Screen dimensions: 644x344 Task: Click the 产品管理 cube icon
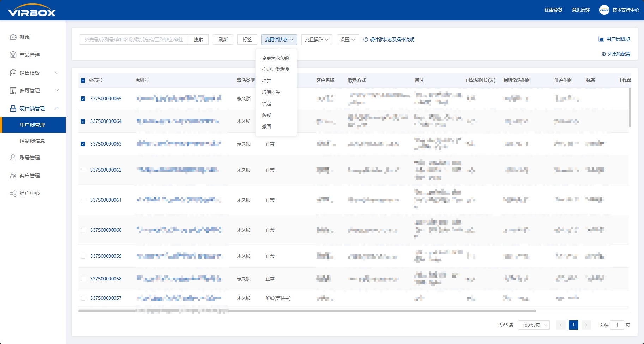tap(13, 55)
